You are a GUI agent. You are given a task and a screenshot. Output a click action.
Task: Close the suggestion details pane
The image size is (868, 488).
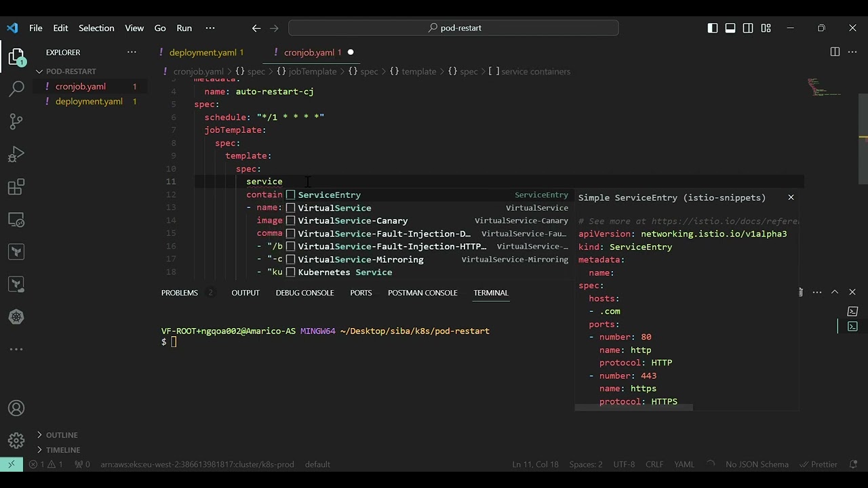[x=791, y=197]
